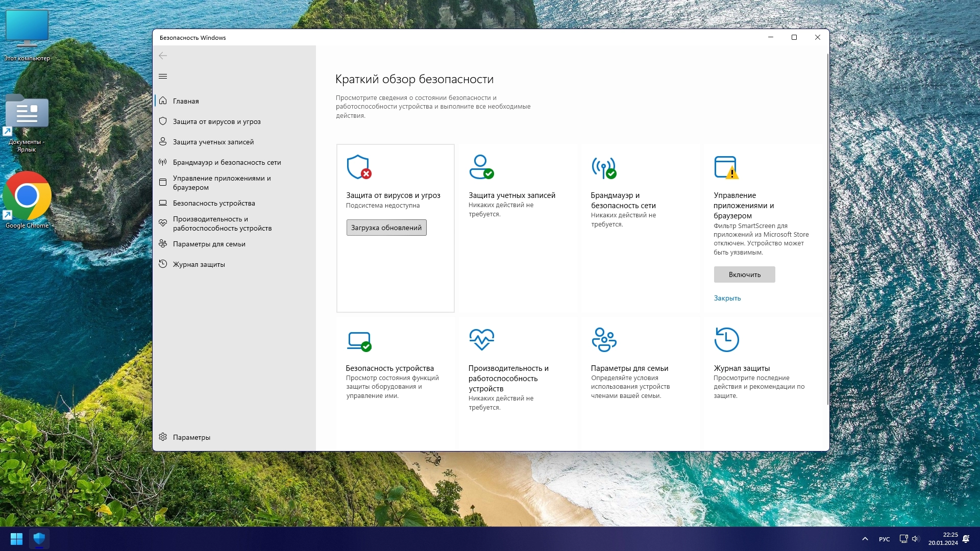Open Параметры settings at bottom sidebar
The width and height of the screenshot is (980, 551).
[x=191, y=437]
